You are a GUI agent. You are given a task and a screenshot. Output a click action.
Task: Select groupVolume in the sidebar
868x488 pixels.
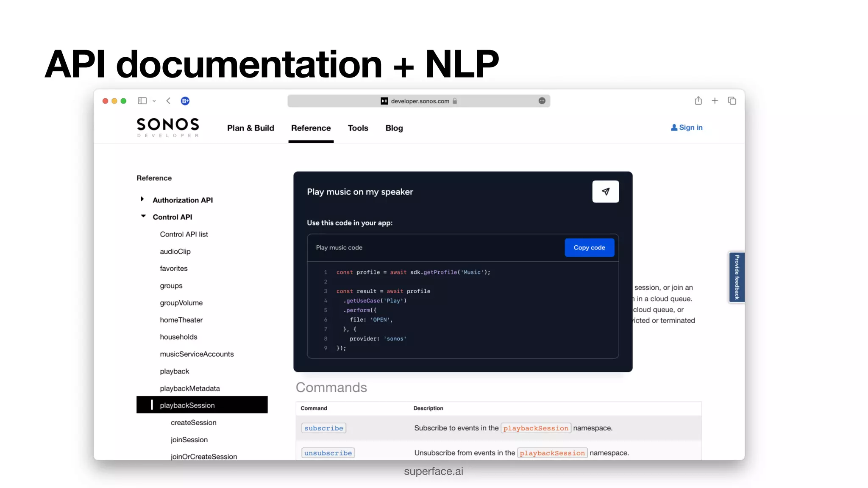[x=181, y=303]
